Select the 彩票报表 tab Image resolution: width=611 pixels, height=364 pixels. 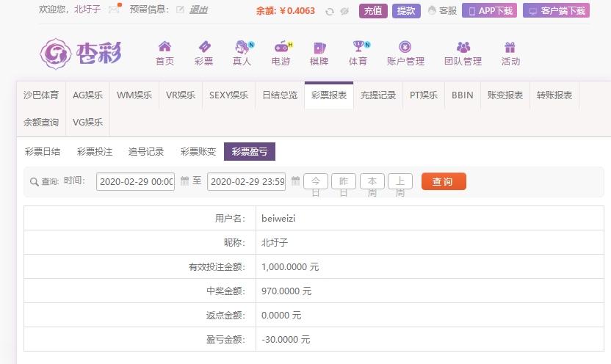pyautogui.click(x=329, y=95)
